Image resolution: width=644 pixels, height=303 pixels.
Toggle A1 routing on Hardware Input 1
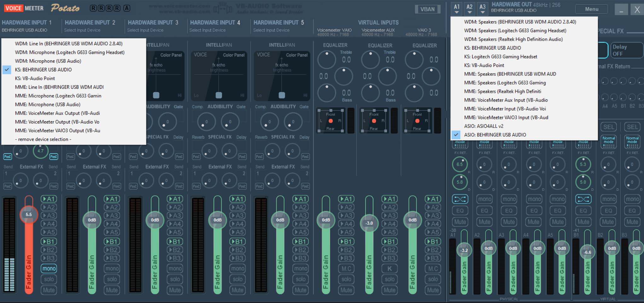49,199
